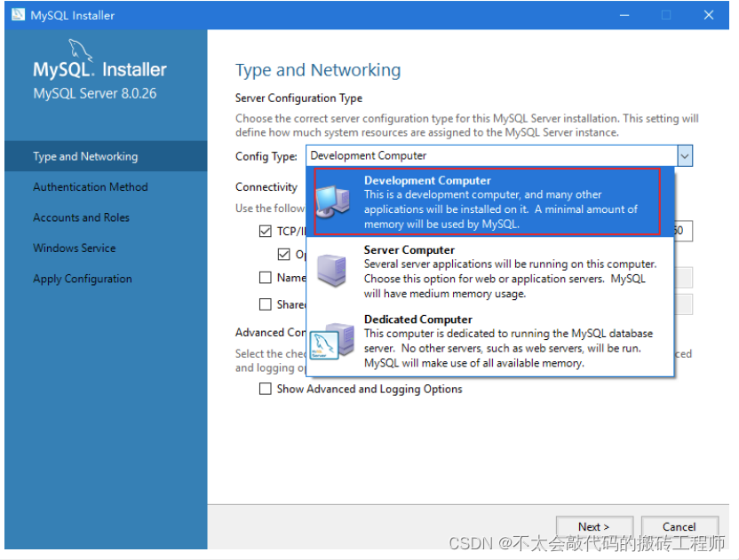739x560 pixels.
Task: Open the Type and Networking step
Action: pyautogui.click(x=106, y=156)
